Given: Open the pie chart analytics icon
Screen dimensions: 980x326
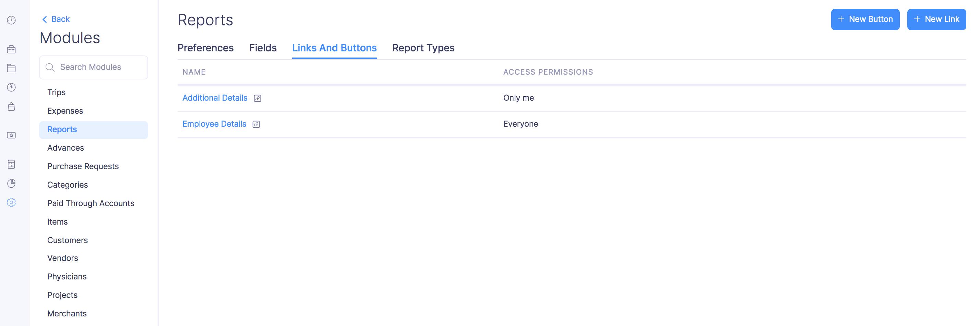Looking at the screenshot, I should (x=11, y=184).
